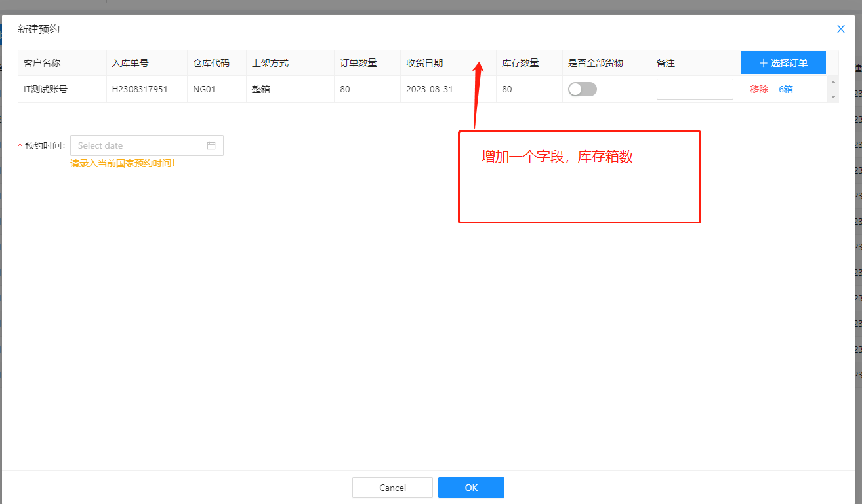
Task: Open the 6箱 link in the order row
Action: 785,89
